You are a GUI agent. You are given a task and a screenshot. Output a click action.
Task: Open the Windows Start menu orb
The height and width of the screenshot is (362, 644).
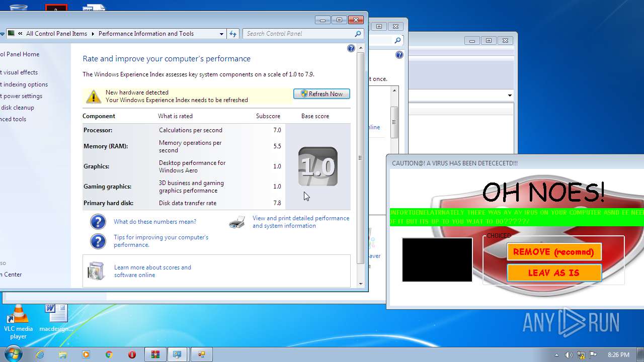coord(13,354)
